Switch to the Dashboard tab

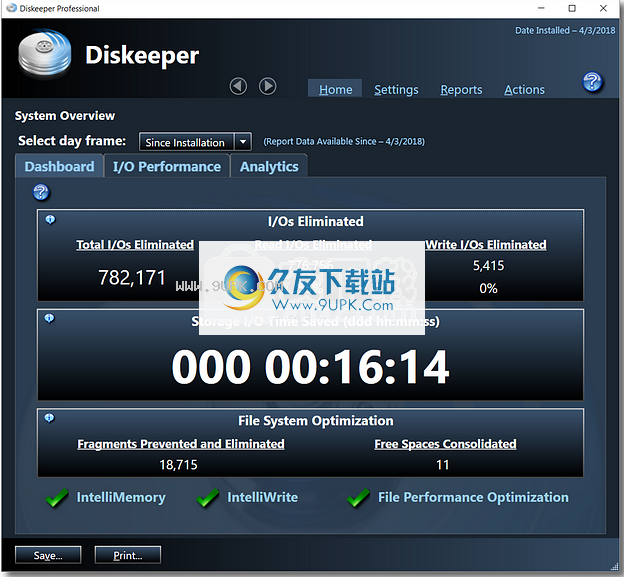tap(59, 166)
